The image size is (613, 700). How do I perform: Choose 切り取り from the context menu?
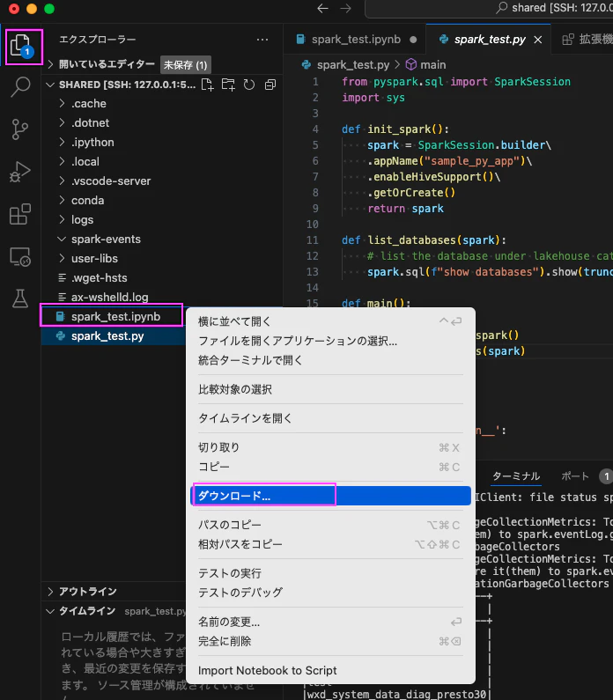330,447
